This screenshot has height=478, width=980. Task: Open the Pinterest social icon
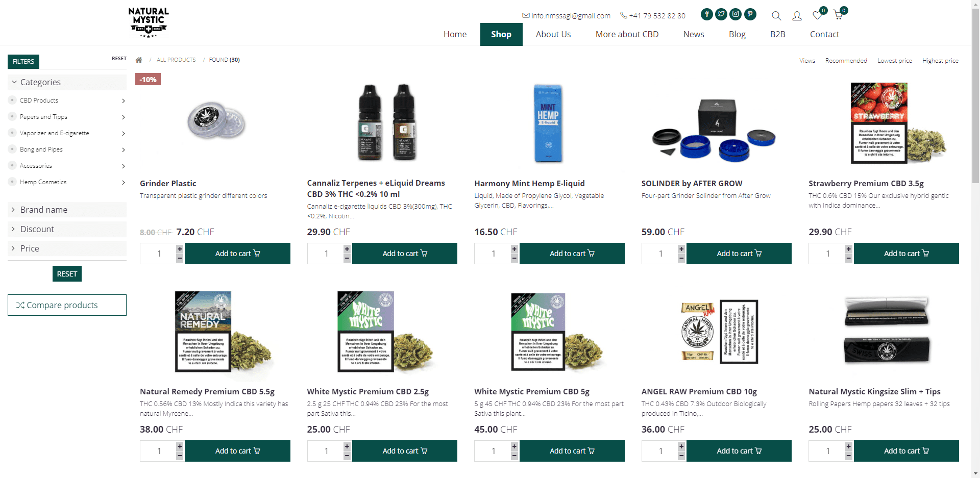click(x=750, y=14)
